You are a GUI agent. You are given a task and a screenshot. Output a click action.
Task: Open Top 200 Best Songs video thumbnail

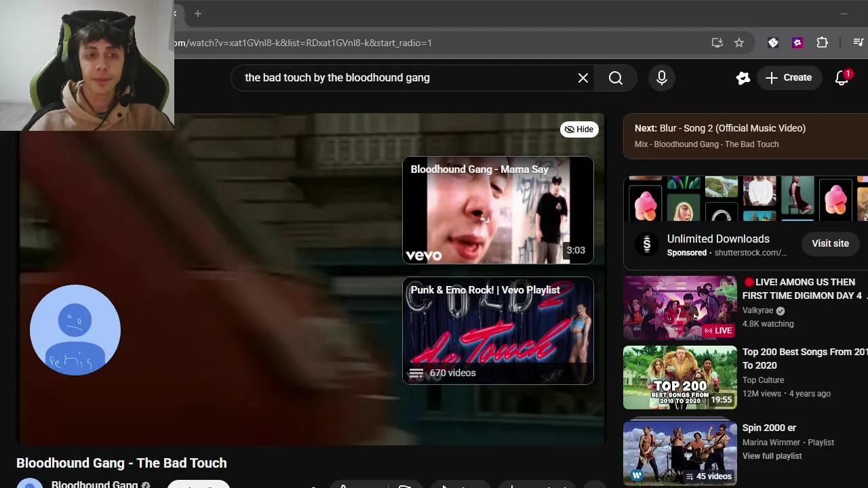pyautogui.click(x=679, y=378)
